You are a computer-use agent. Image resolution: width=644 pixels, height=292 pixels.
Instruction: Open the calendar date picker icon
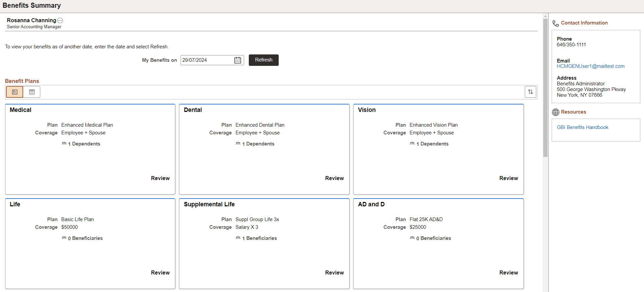coord(238,60)
